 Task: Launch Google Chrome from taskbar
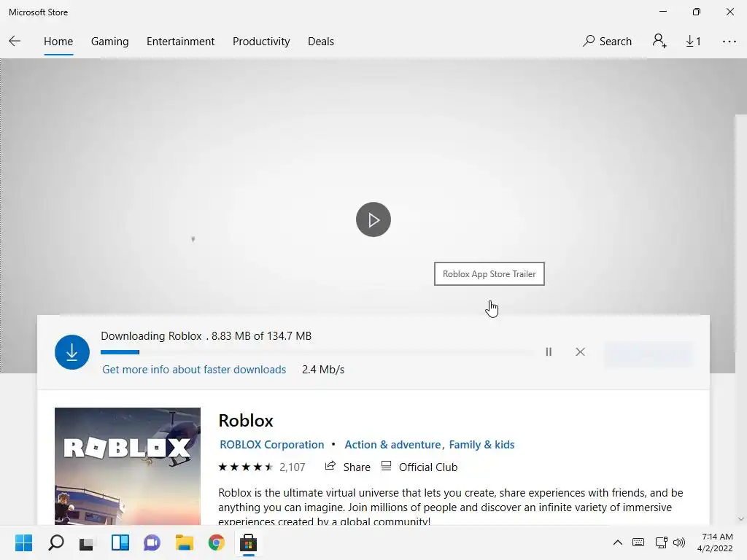pyautogui.click(x=216, y=542)
